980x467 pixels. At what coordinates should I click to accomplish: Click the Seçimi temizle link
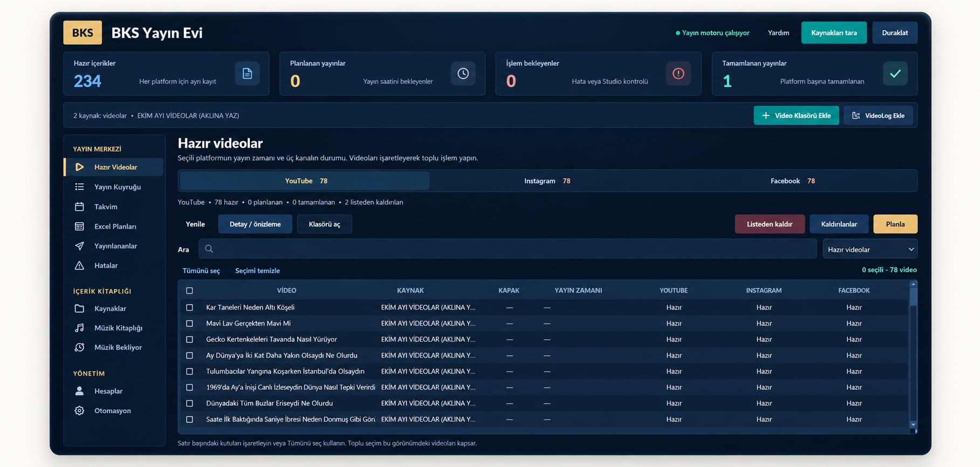[257, 271]
